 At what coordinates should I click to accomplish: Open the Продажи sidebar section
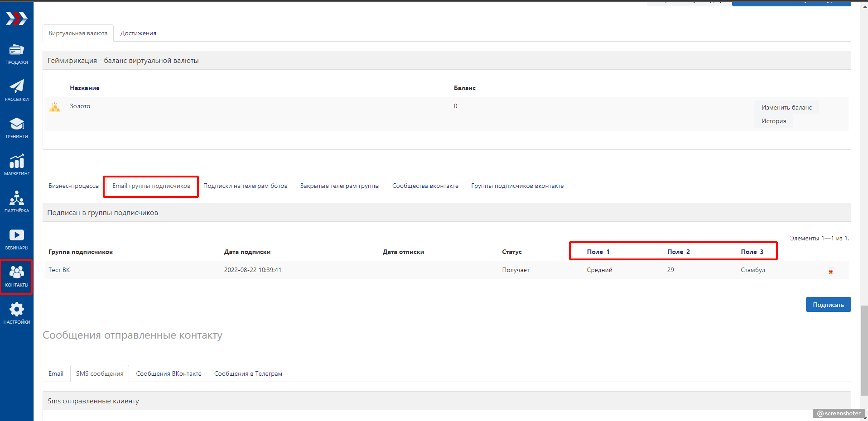tap(17, 54)
